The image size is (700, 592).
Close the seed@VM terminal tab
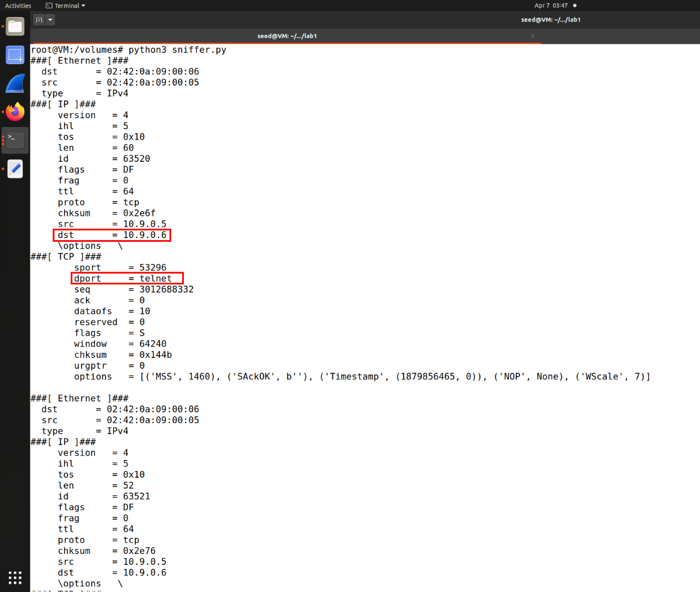coord(533,36)
